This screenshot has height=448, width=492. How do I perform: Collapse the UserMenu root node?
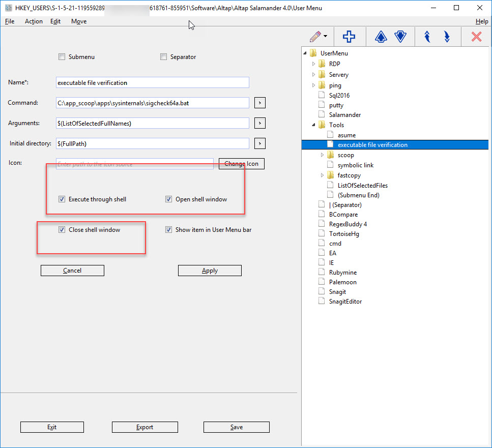coord(305,53)
